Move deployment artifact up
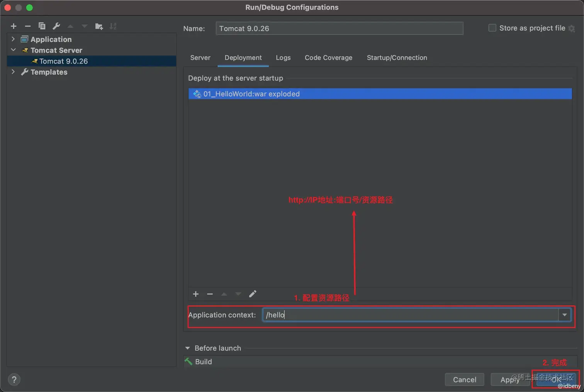 224,294
